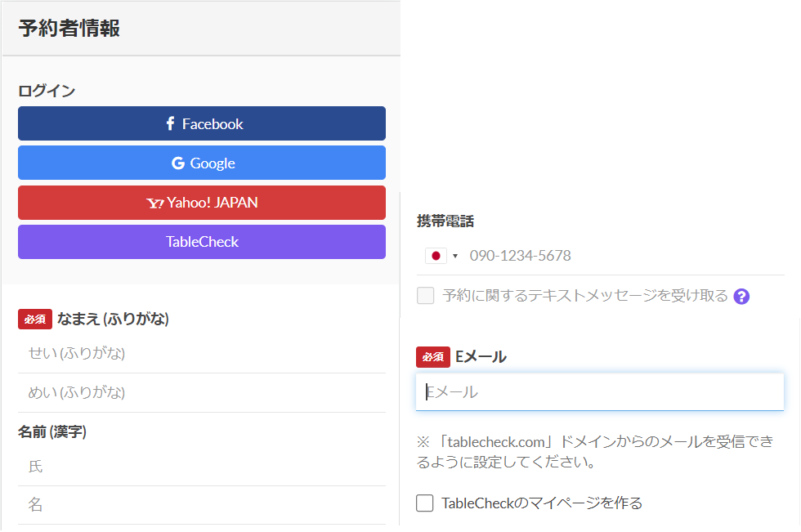Screen dimensions: 801x532
Task: Click the Yahoo Y! icon in login button
Action: (155, 203)
